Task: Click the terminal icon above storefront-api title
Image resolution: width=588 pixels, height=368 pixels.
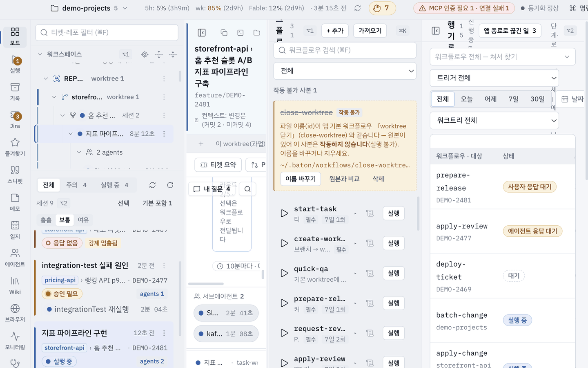Action: coord(241,33)
